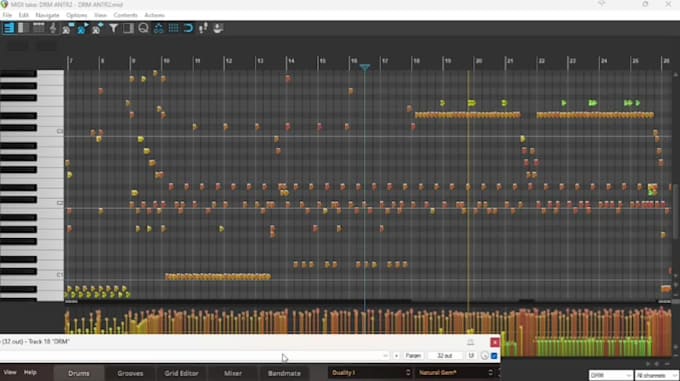This screenshot has height=381, width=680.
Task: Click measure 10 on the ruler
Action: (167, 61)
